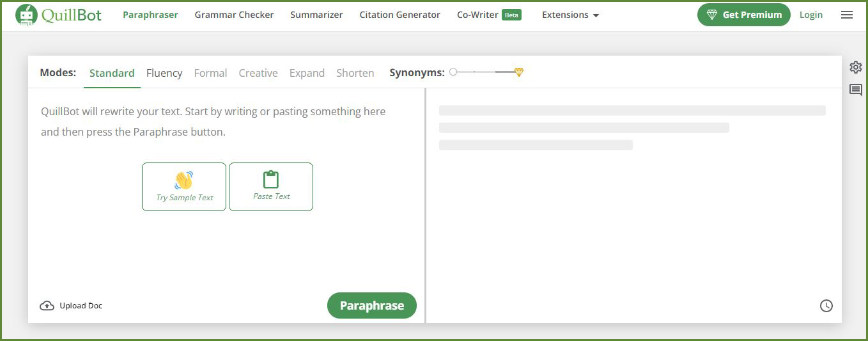
Task: Expand the Extensions dropdown
Action: [x=571, y=15]
